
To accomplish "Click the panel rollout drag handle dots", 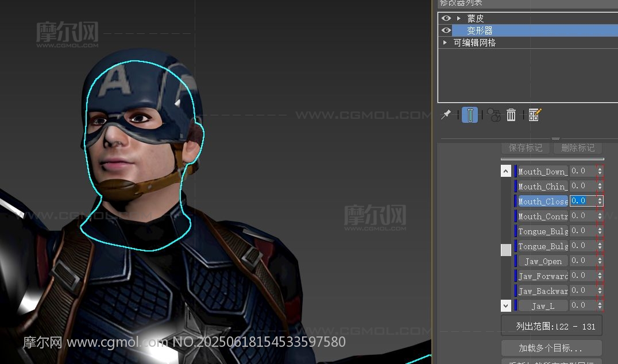I will pos(556,139).
